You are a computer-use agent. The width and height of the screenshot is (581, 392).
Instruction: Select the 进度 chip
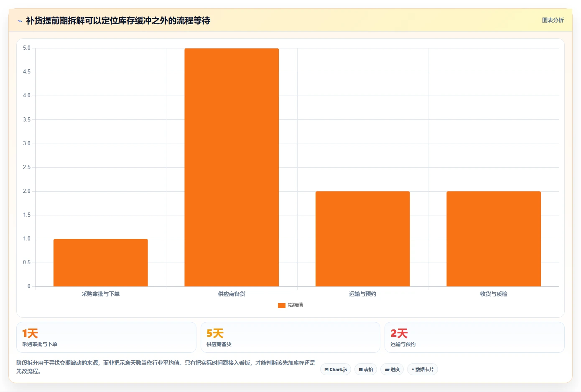(x=392, y=369)
